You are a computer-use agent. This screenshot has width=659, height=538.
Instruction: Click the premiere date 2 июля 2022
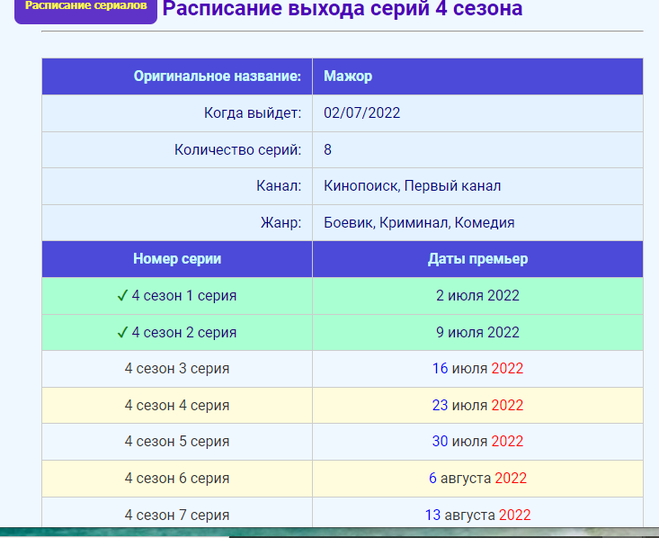tap(477, 296)
